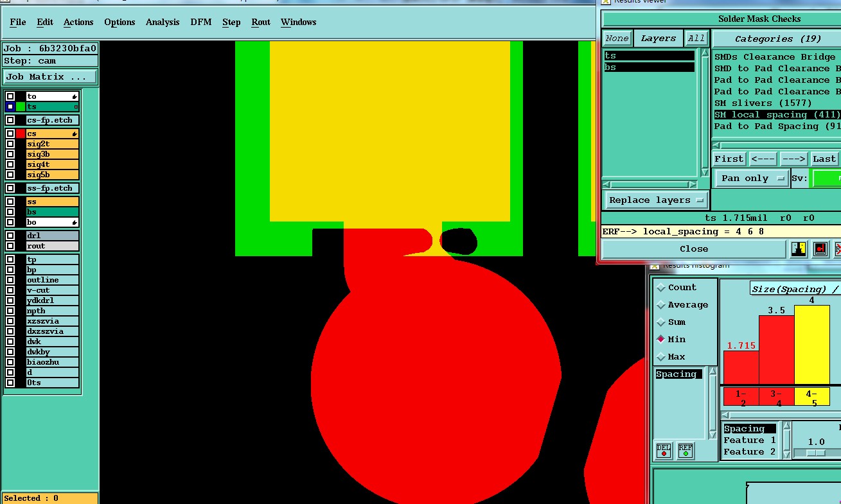Viewport: 841px width, 504px height.
Task: Open the File menu
Action: [18, 22]
